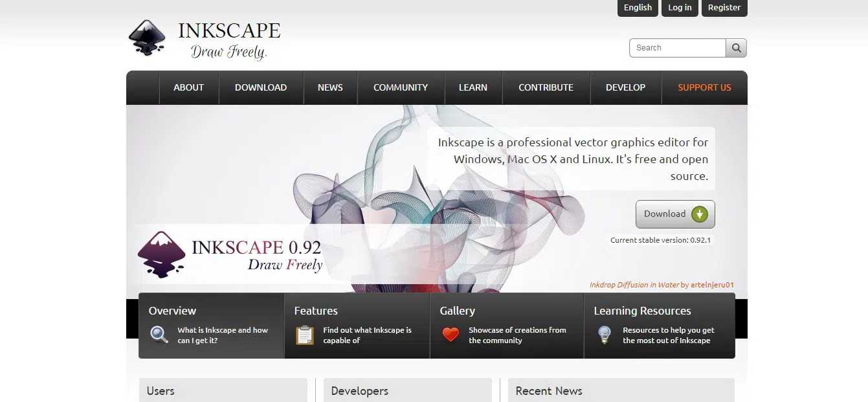Click the Log in button
868x402 pixels.
680,8
